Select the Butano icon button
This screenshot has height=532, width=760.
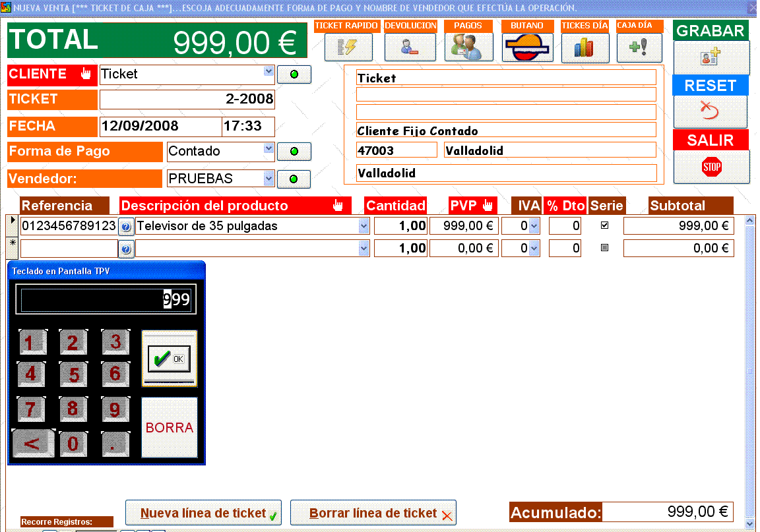[x=526, y=47]
